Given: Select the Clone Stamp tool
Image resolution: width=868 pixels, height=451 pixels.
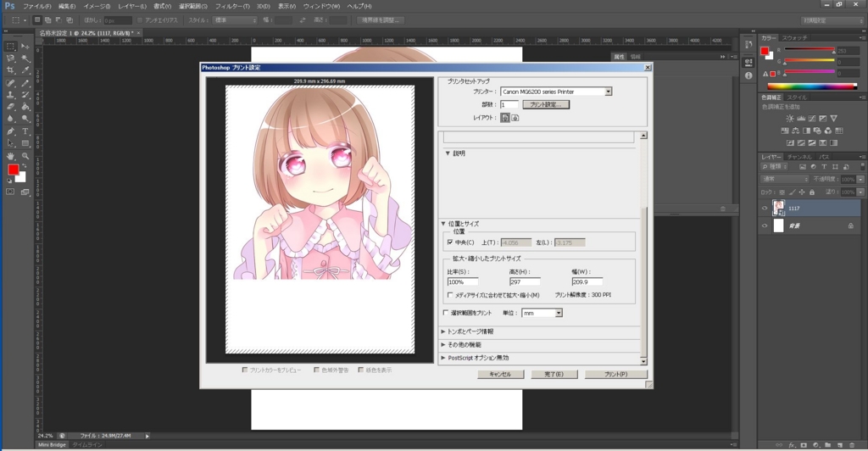Looking at the screenshot, I should click(10, 95).
